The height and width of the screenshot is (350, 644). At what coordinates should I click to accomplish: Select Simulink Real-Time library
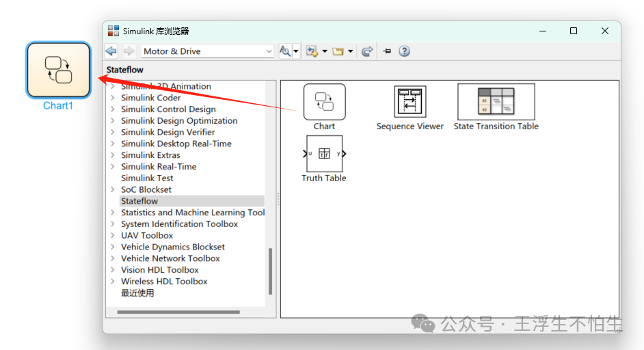click(x=159, y=167)
